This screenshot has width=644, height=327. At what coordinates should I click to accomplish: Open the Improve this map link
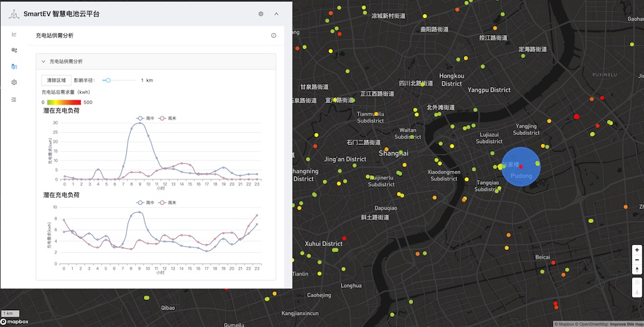pyautogui.click(x=626, y=324)
